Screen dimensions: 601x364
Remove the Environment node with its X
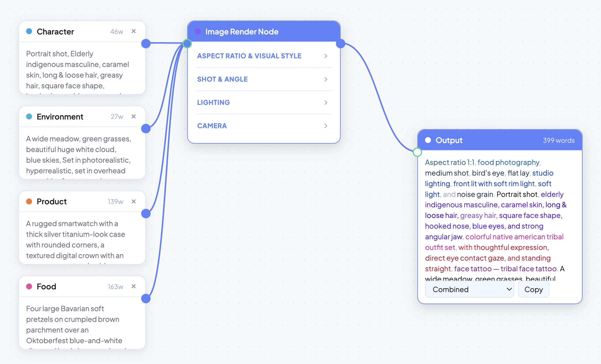click(134, 117)
